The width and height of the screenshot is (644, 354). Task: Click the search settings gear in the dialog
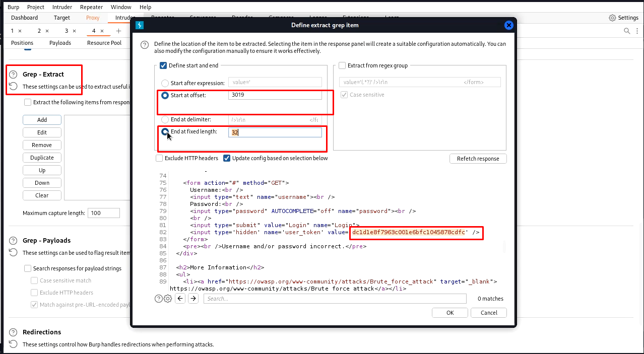(x=168, y=299)
